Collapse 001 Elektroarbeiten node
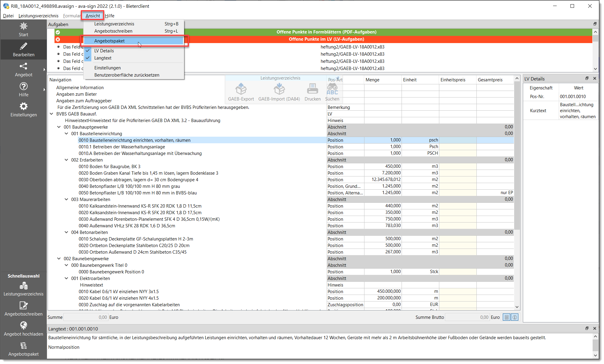The image size is (604, 364). [x=66, y=278]
